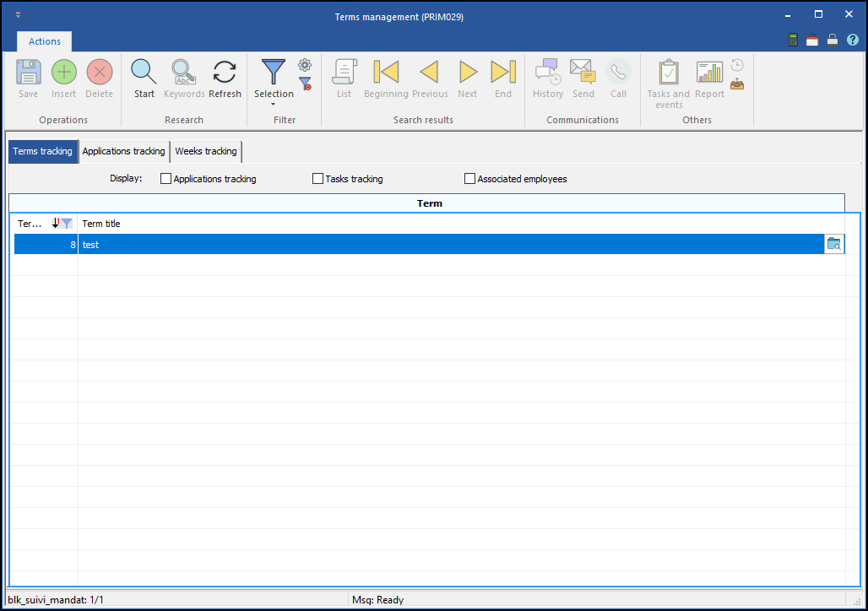This screenshot has width=868, height=611.
Task: Click the 'Ter...' column header text
Action: click(30, 224)
